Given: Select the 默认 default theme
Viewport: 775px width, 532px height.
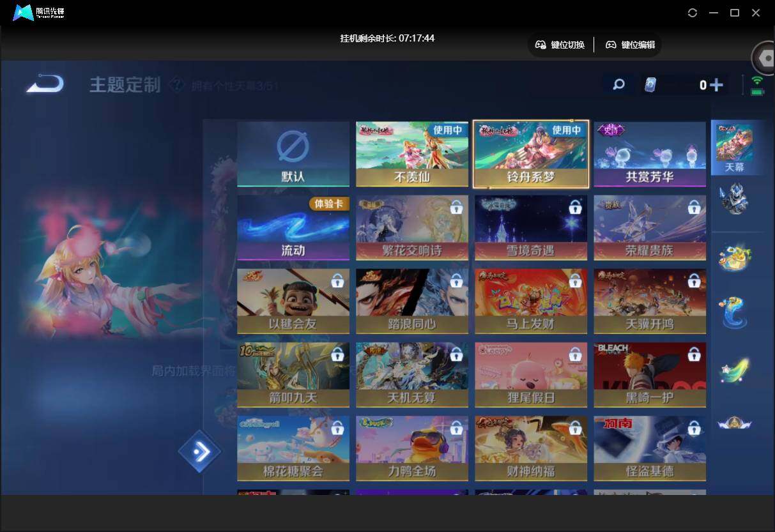Looking at the screenshot, I should click(x=293, y=154).
